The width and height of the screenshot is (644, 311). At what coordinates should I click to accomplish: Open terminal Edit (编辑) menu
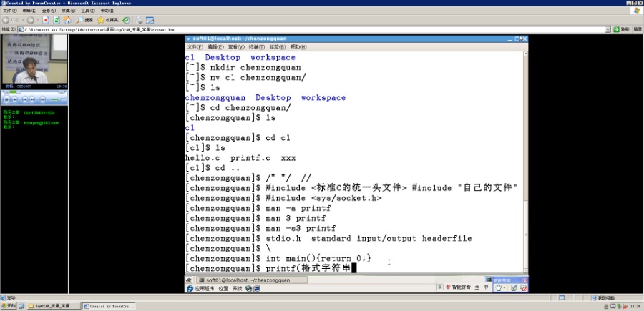(x=215, y=47)
